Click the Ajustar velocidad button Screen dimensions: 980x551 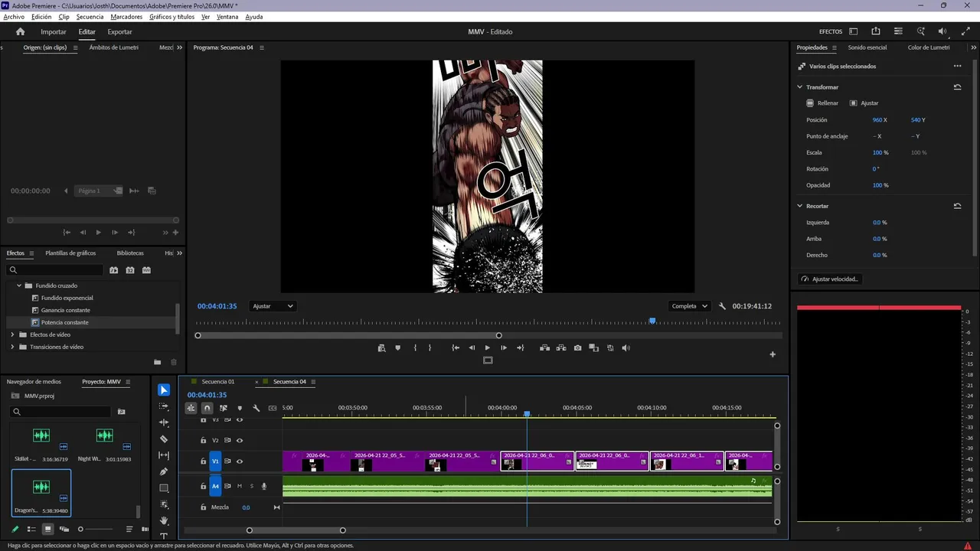pos(831,279)
